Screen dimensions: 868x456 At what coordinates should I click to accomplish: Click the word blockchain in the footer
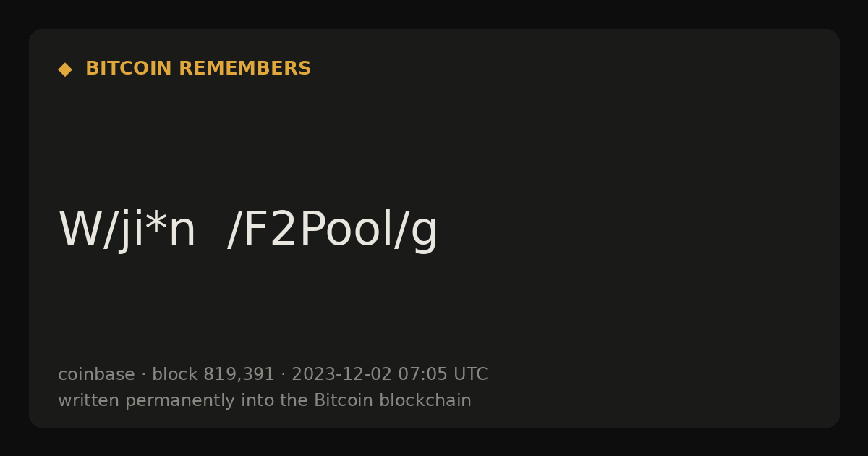pyautogui.click(x=425, y=400)
